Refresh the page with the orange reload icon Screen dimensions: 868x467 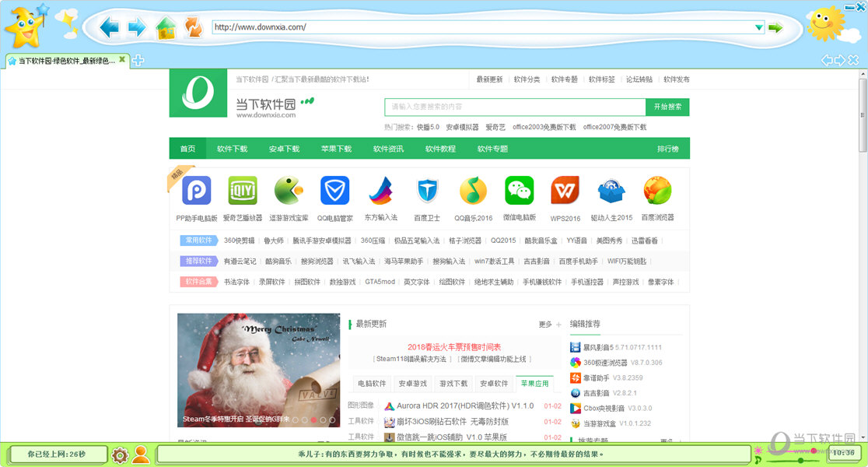[x=192, y=29]
